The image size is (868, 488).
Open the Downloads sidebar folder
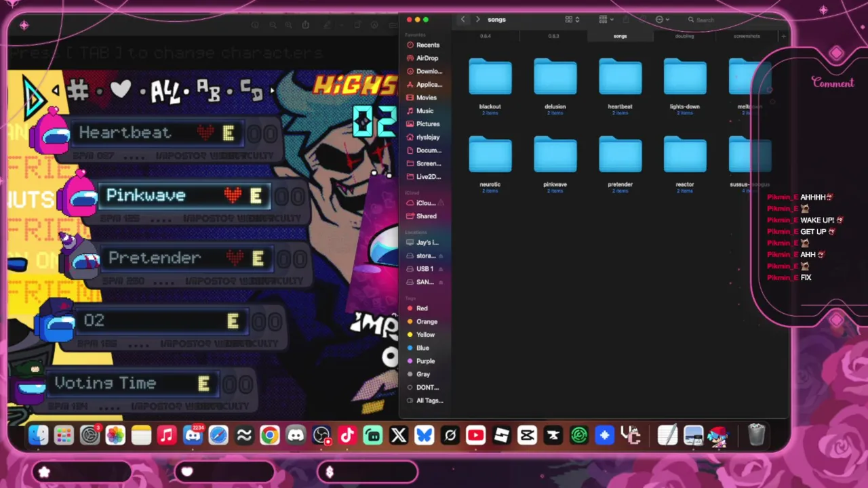tap(424, 71)
